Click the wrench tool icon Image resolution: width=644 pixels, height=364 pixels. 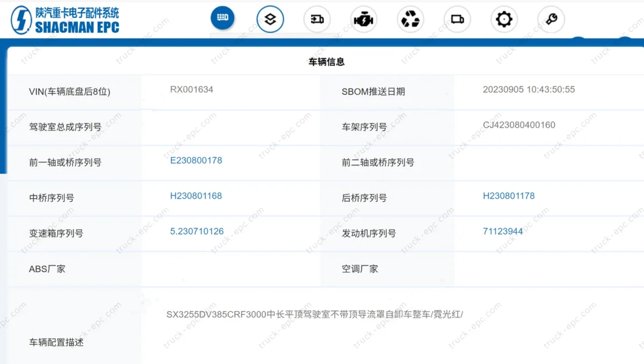click(551, 19)
